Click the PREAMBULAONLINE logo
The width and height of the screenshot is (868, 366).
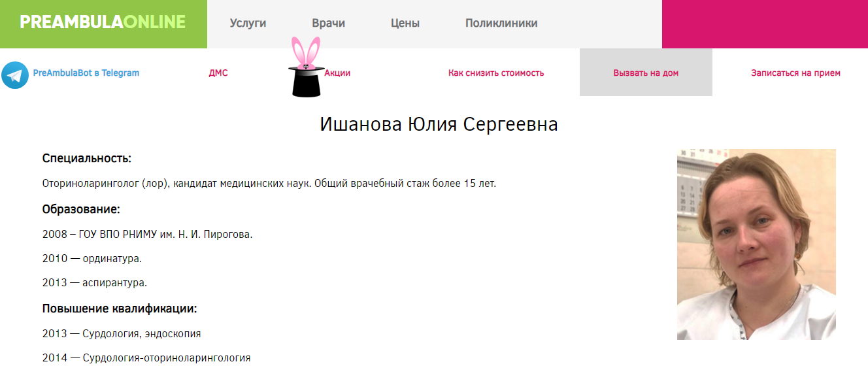(103, 23)
